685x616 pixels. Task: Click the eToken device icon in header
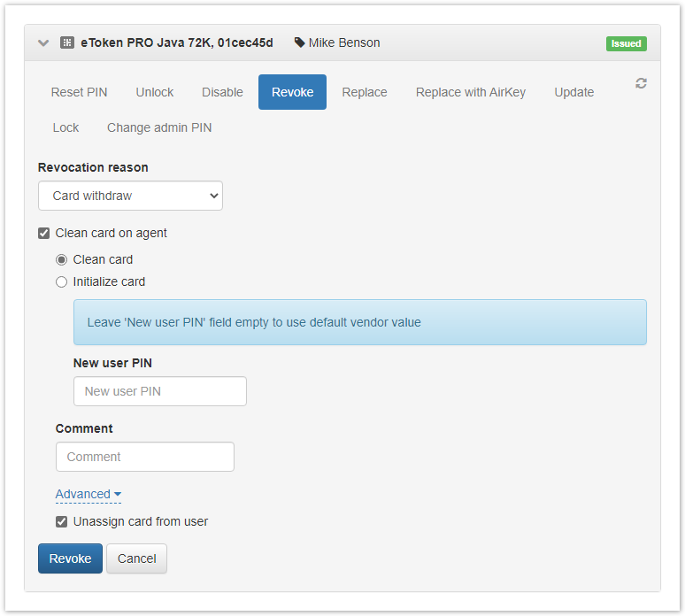66,42
